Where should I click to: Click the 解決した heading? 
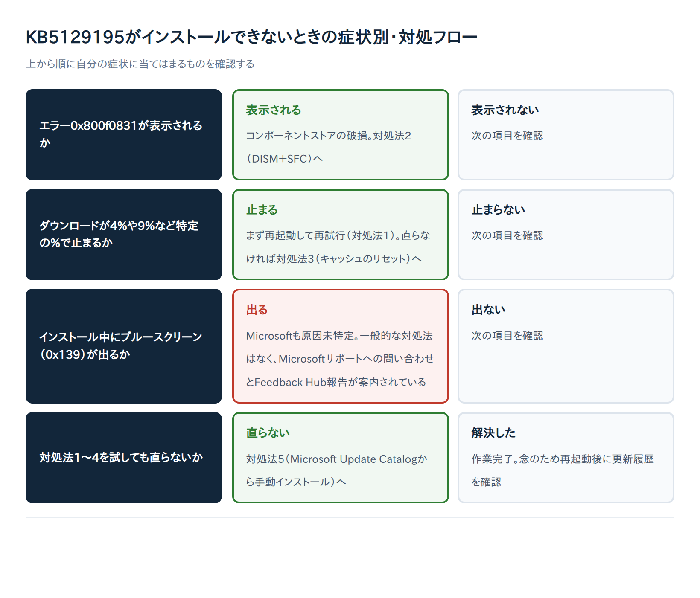click(493, 433)
